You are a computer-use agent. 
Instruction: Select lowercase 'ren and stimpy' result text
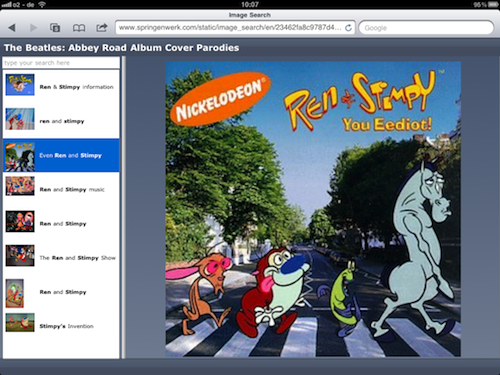pos(62,121)
